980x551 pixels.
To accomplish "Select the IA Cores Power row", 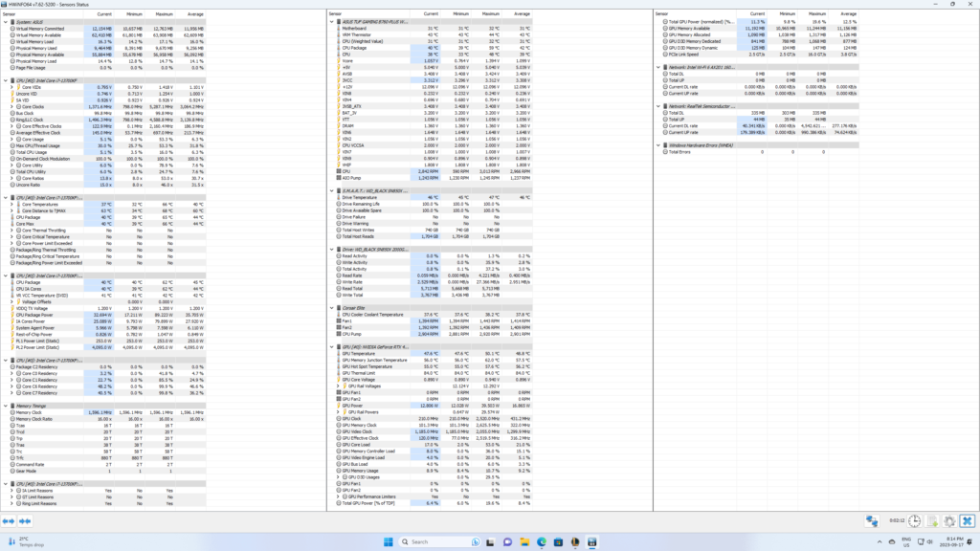I will [104, 321].
